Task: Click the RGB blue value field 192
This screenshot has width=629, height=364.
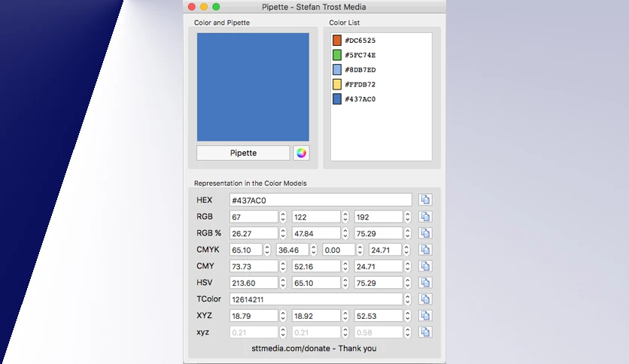Action: pyautogui.click(x=378, y=217)
